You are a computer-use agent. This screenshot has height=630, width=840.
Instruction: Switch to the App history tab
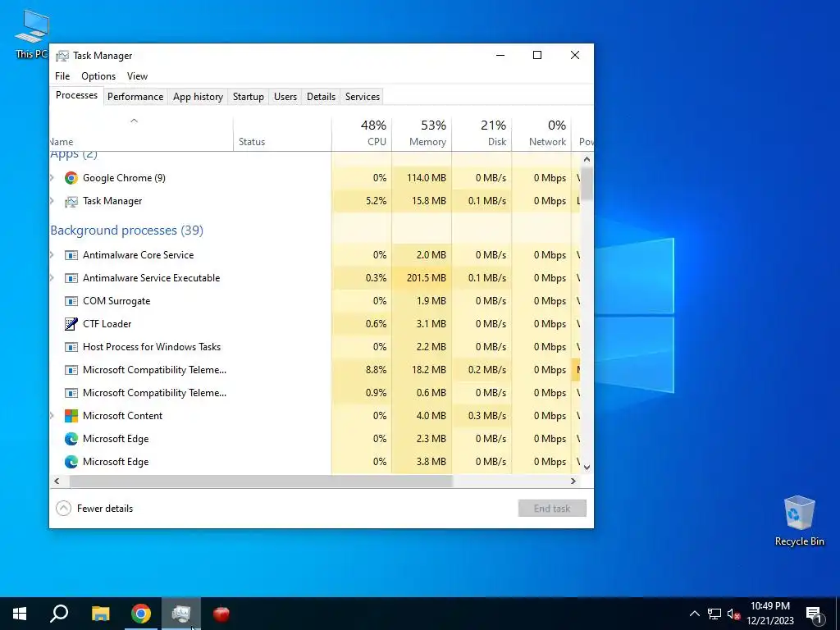click(198, 97)
